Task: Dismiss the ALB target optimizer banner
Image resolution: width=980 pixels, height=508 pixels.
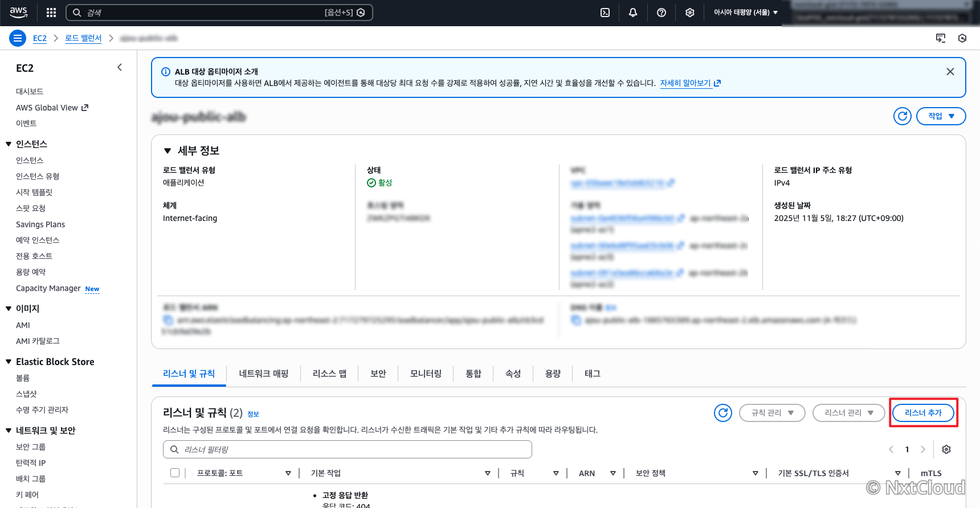Action: pyautogui.click(x=950, y=72)
